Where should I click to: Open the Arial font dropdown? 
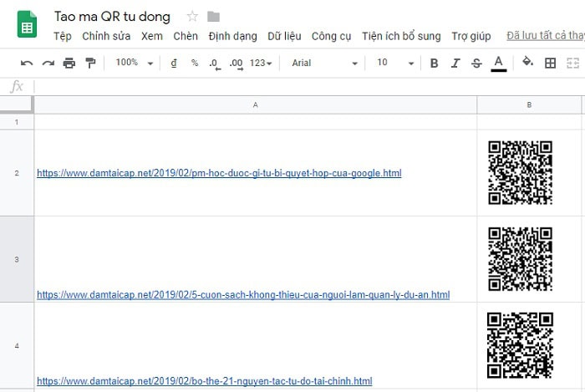[324, 63]
